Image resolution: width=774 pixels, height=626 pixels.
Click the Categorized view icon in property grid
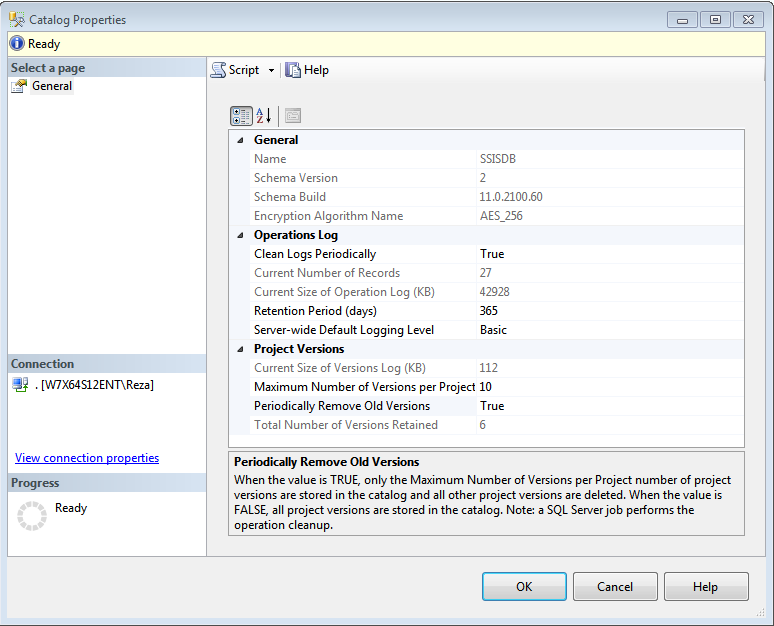coord(241,115)
